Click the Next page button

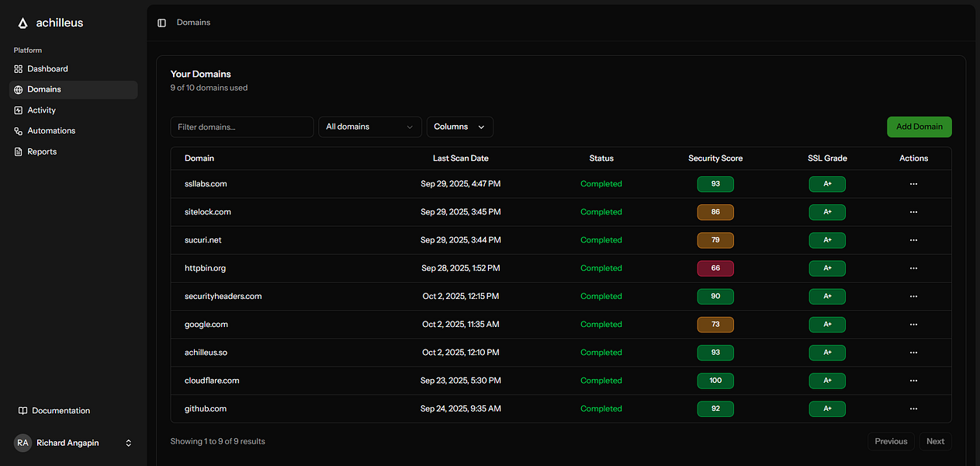click(x=936, y=441)
